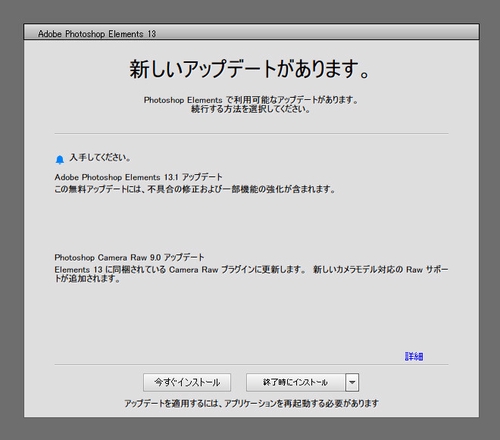Image resolution: width=500 pixels, height=440 pixels.
Task: Expand the dropdown arrow beside 終了時にインストール
Action: [352, 382]
